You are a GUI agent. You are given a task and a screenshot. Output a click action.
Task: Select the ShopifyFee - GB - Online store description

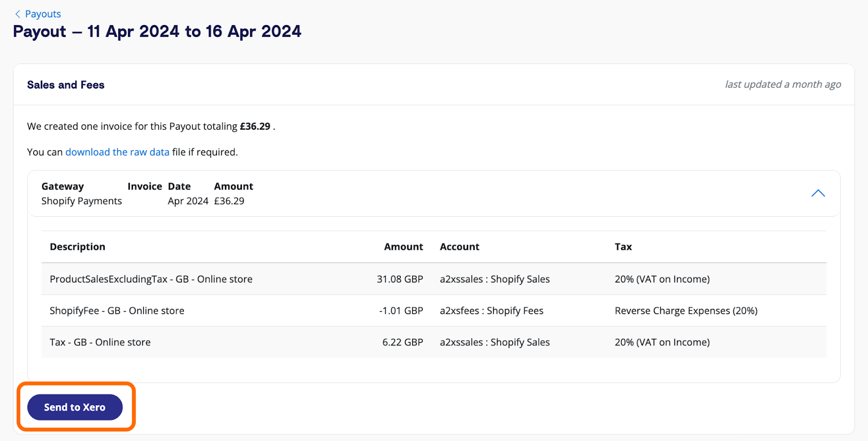117,311
